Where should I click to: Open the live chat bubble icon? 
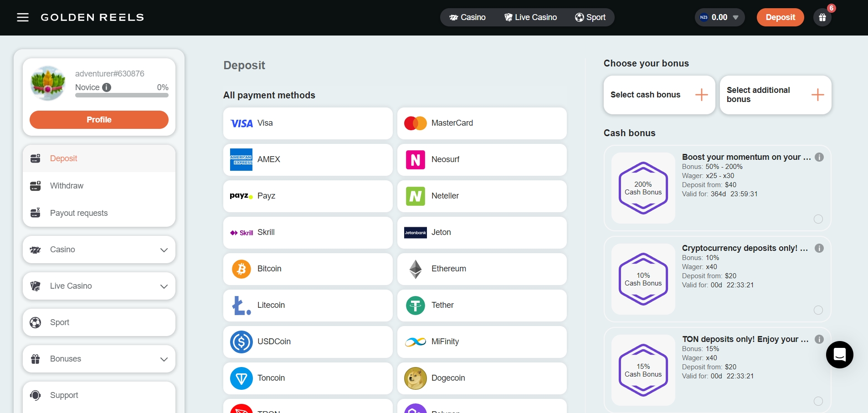[x=839, y=354]
